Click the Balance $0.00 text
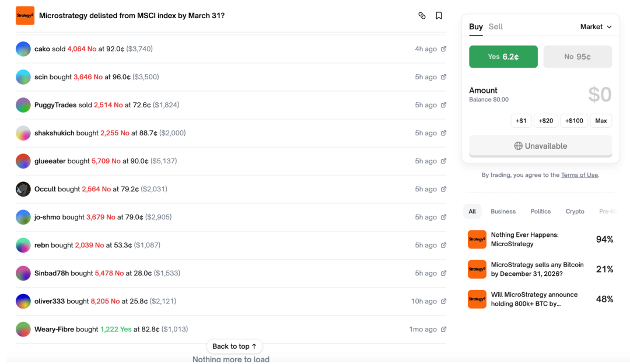630x364 pixels. coord(489,100)
